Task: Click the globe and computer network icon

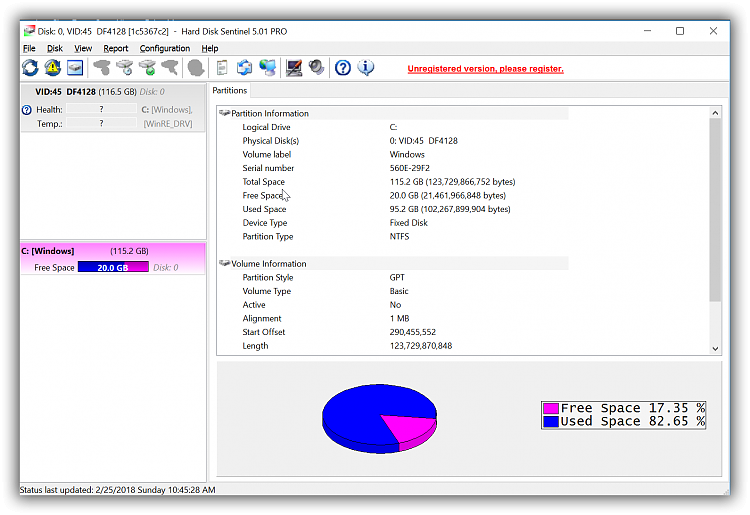Action: 268,68
